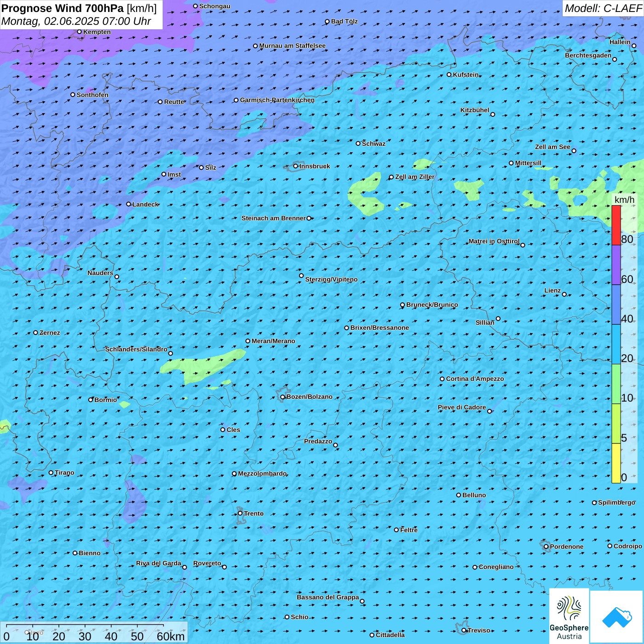Click the forecast date 'Montag, 02.06.2025 07:00 Uhr'
Screen dimensions: 644x644
tap(76, 21)
